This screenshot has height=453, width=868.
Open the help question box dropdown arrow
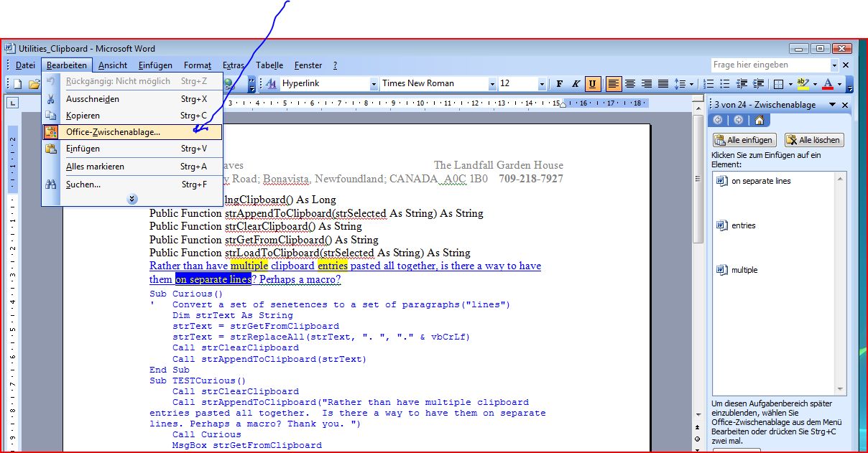(x=834, y=65)
